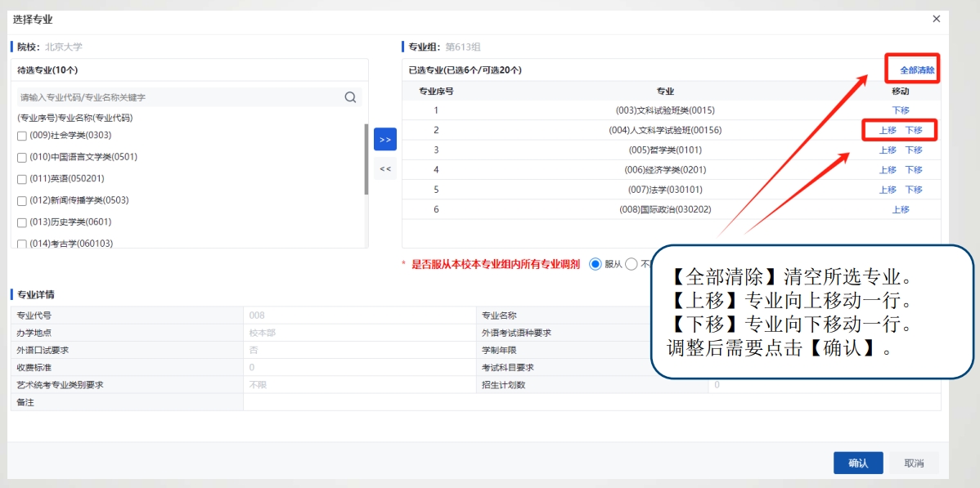Image resolution: width=980 pixels, height=488 pixels.
Task: Select the (007)法学(030101) cell
Action: (665, 190)
